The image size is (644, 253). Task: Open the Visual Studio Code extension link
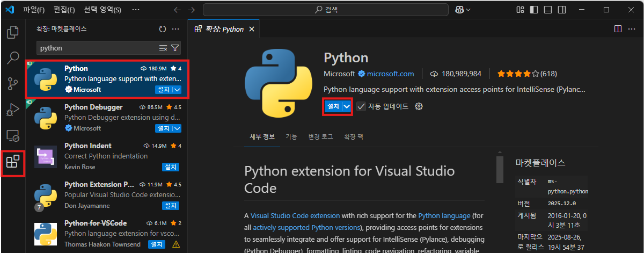pos(294,215)
